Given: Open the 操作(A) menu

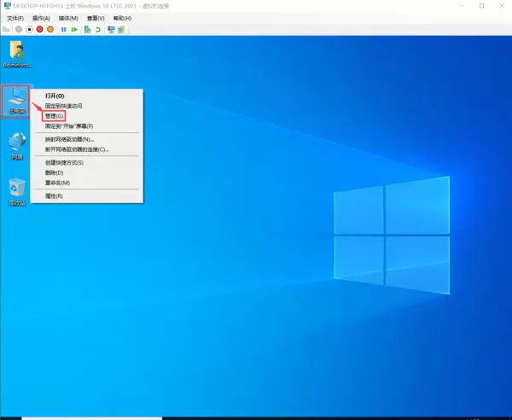Looking at the screenshot, I should point(41,18).
